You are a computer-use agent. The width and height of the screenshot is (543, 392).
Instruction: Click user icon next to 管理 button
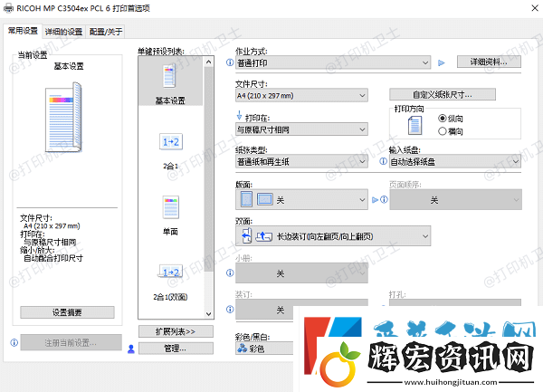pyautogui.click(x=131, y=349)
